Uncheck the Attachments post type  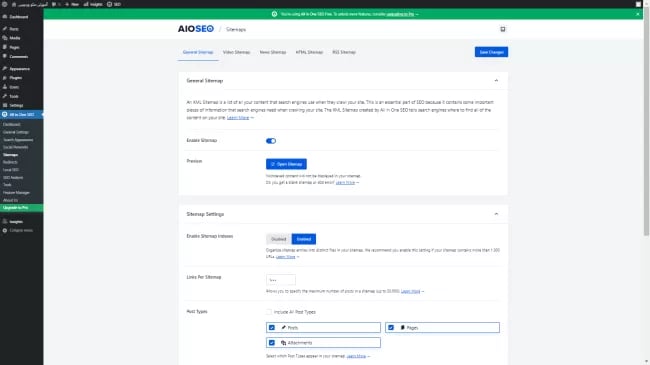[x=272, y=343]
